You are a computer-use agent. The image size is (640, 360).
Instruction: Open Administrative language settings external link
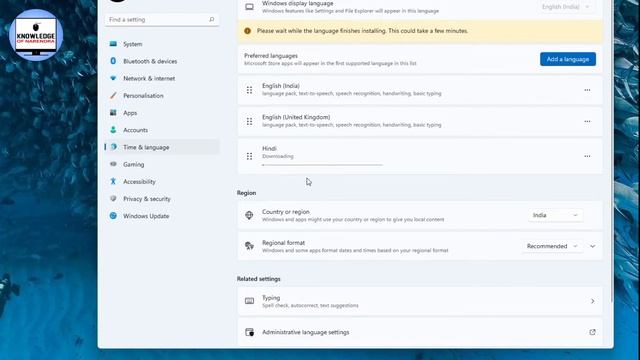click(x=592, y=332)
